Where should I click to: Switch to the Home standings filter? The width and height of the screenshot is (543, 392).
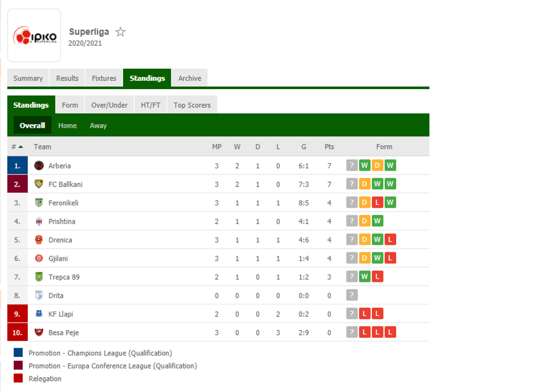(x=68, y=126)
